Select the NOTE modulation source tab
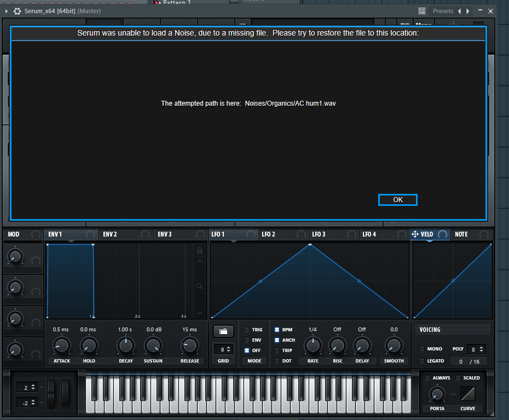The width and height of the screenshot is (509, 420). 472,234
